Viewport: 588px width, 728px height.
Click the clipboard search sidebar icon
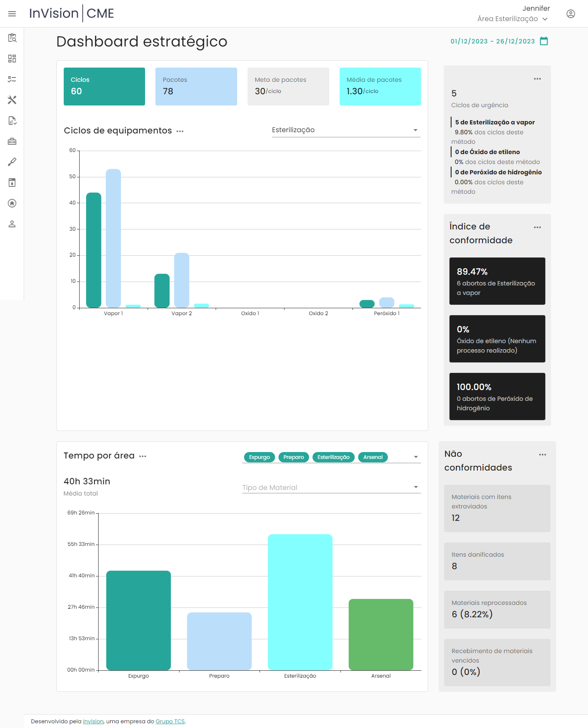pos(12,38)
